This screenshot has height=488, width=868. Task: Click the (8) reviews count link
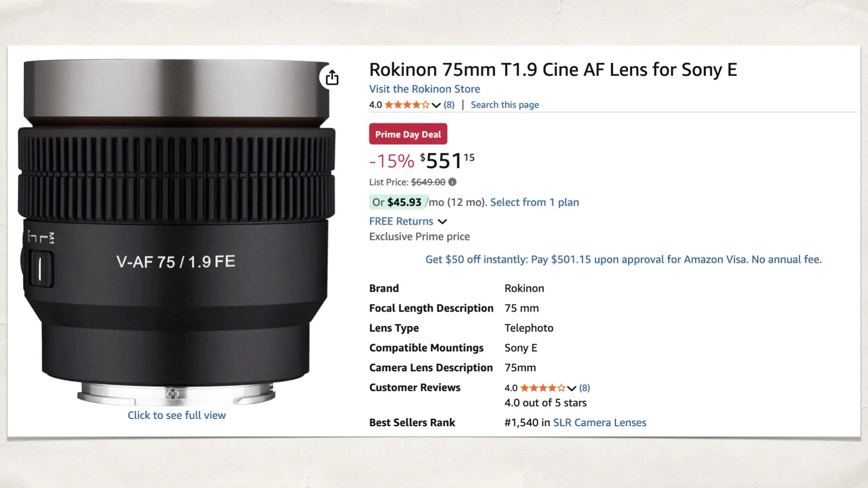(448, 104)
